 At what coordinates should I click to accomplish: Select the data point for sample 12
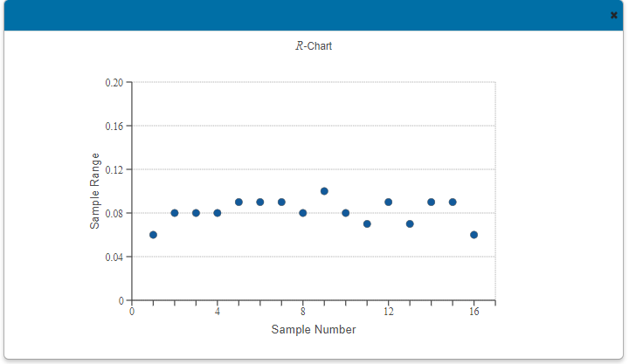(388, 202)
